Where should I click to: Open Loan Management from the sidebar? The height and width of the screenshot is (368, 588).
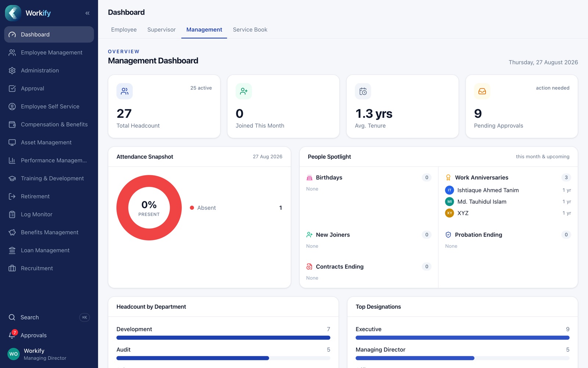pyautogui.click(x=49, y=251)
